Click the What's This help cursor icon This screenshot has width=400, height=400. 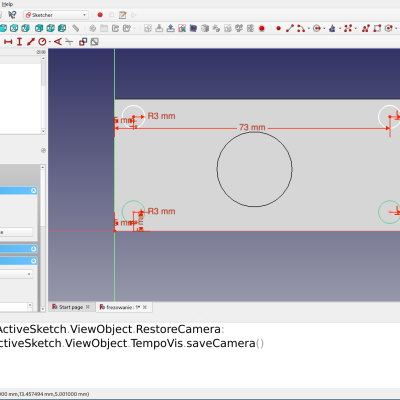click(12, 15)
